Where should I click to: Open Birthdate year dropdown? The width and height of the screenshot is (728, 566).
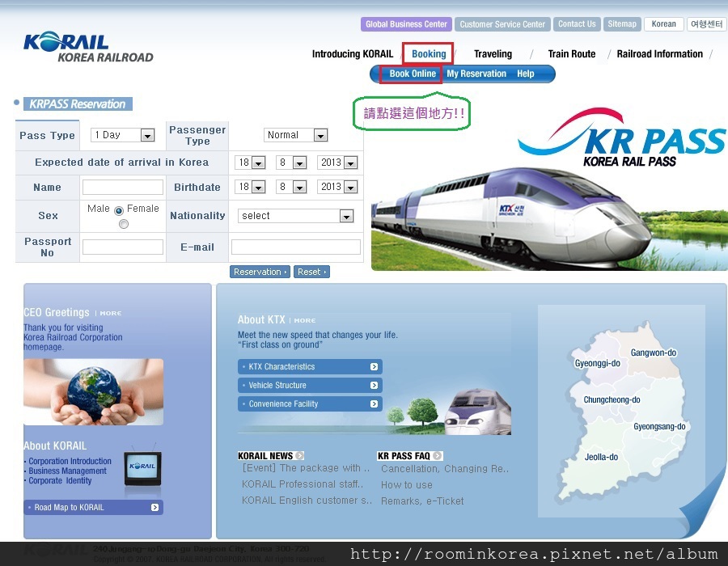pyautogui.click(x=337, y=187)
